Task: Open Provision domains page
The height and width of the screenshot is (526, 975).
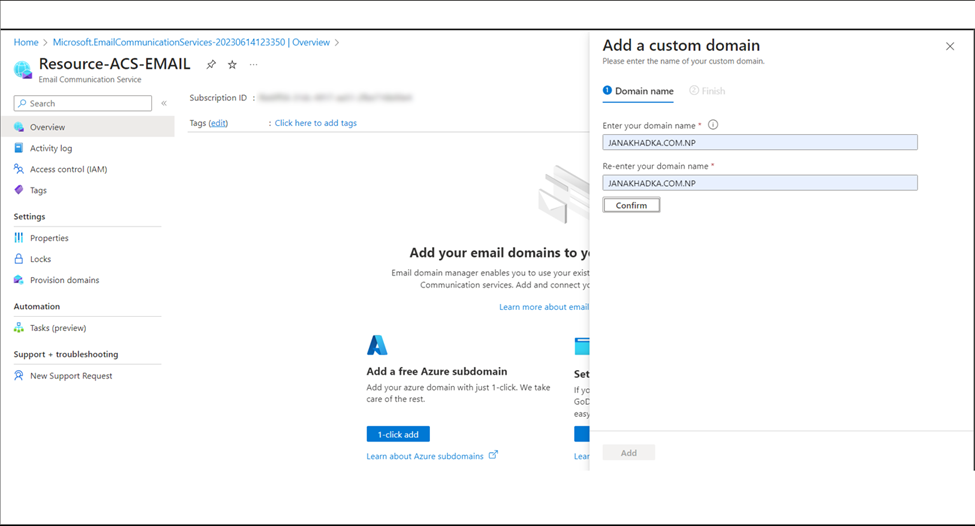Action: [65, 280]
